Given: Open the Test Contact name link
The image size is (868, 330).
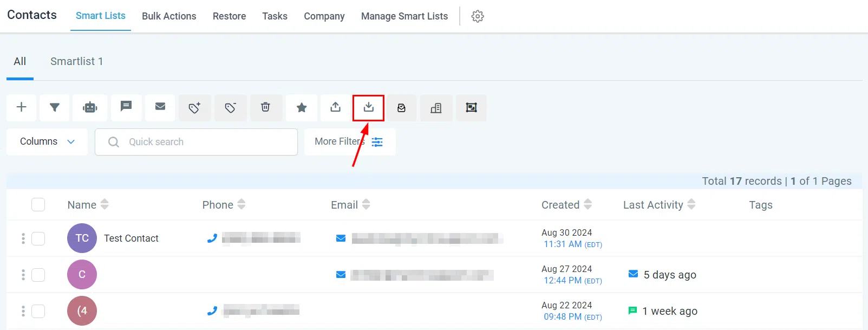Looking at the screenshot, I should [x=131, y=238].
